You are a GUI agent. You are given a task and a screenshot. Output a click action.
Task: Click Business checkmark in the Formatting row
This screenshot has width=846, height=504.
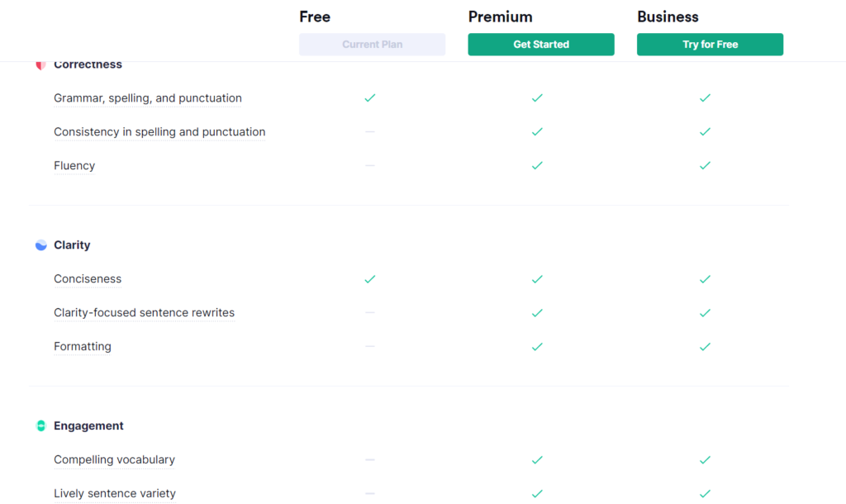click(x=705, y=346)
